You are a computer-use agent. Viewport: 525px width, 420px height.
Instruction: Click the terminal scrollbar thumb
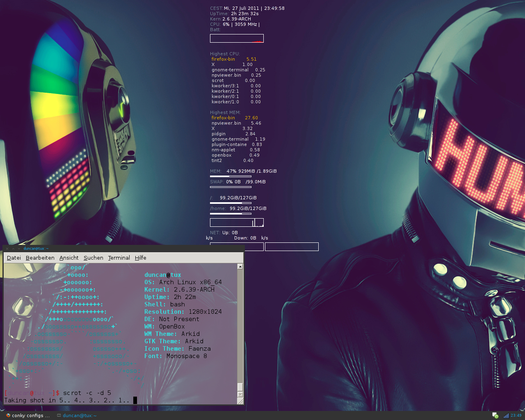click(x=240, y=387)
